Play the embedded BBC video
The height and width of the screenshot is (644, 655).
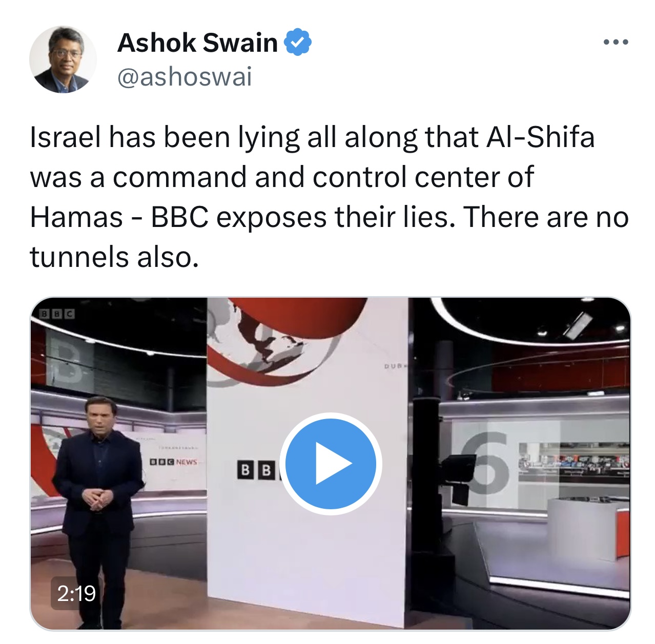[331, 464]
